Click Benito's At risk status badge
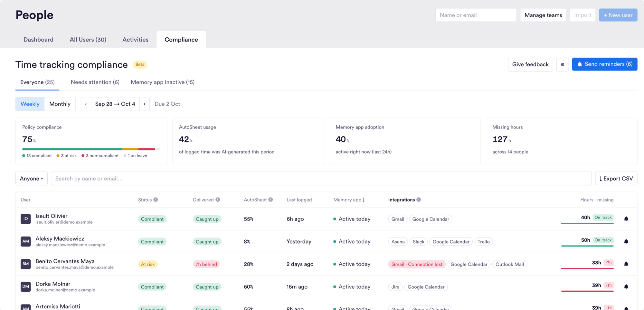The height and width of the screenshot is (310, 644). click(x=148, y=264)
